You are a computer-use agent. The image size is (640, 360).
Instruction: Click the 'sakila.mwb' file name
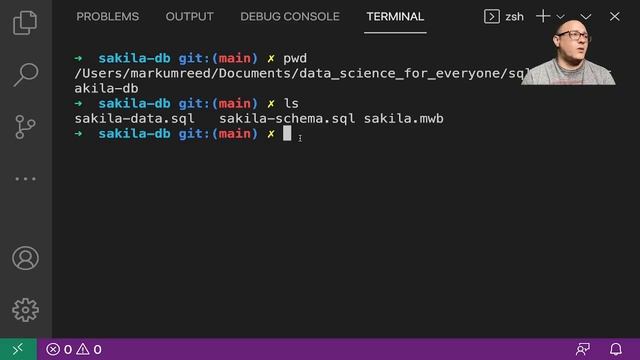(x=404, y=119)
